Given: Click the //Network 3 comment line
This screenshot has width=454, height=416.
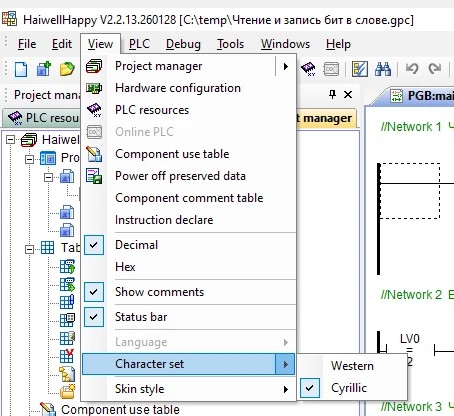Looking at the screenshot, I should coord(417,406).
